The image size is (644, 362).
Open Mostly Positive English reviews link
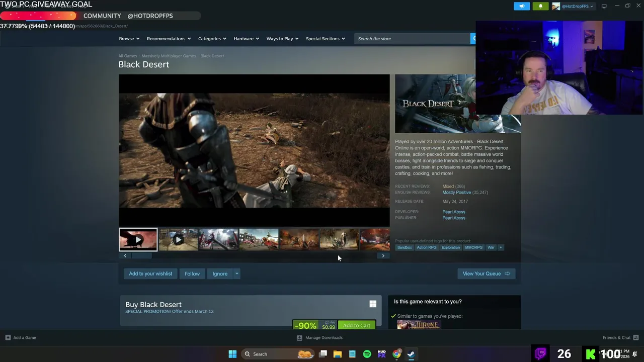tap(457, 193)
